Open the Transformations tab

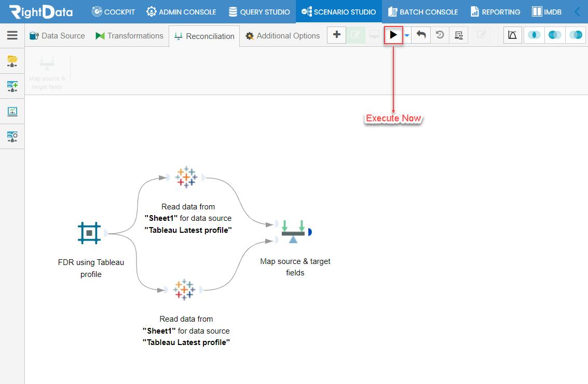129,36
